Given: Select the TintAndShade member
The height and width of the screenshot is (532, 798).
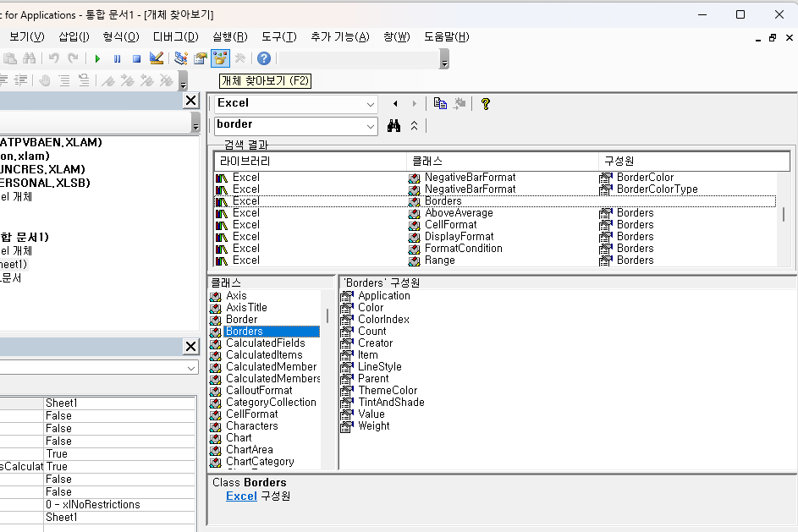Looking at the screenshot, I should point(391,403).
